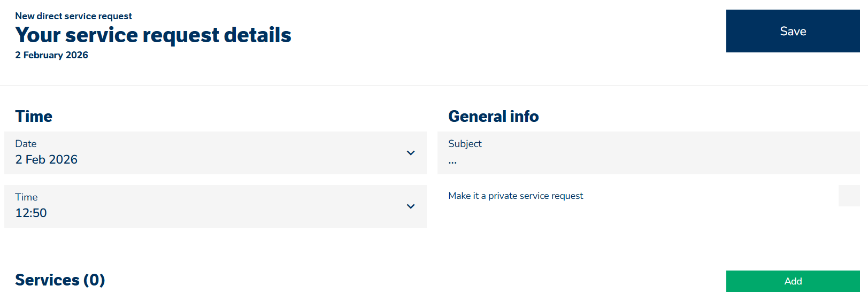Click the "2 Feb 2026" date value

47,160
